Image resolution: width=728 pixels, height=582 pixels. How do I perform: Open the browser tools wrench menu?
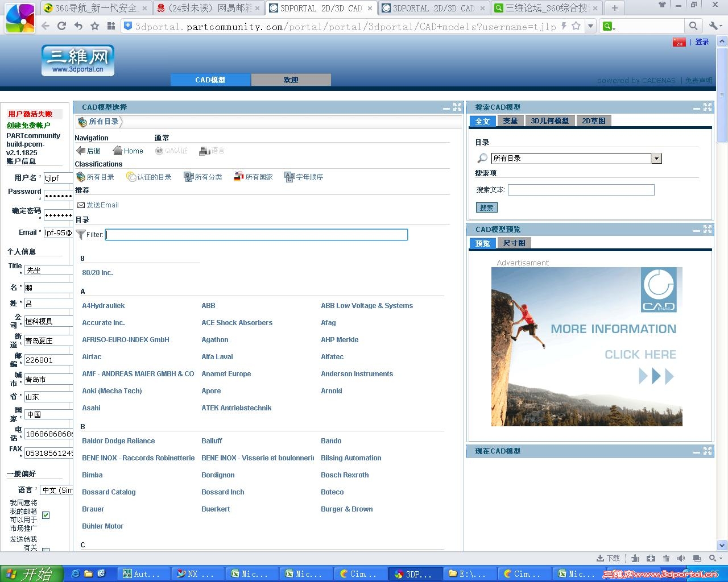tap(715, 26)
